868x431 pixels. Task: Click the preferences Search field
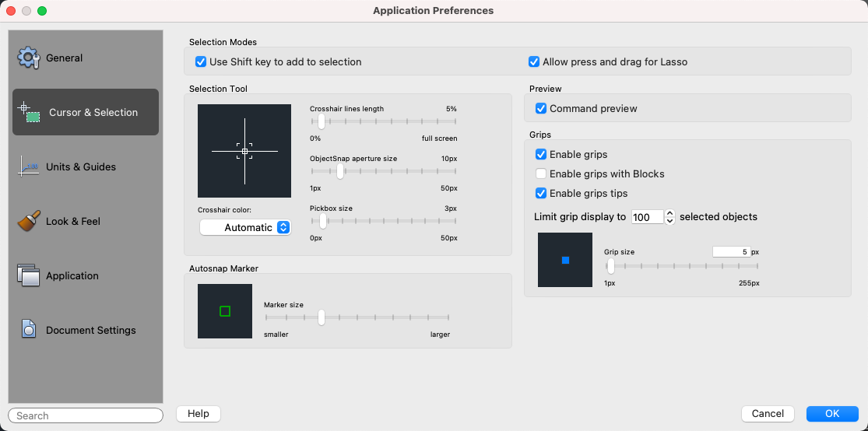86,415
